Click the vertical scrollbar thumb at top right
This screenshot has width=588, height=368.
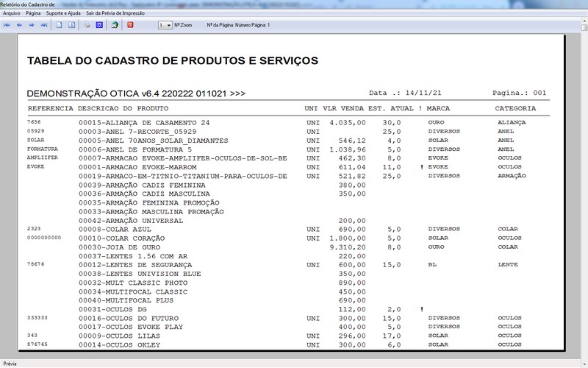(584, 27)
